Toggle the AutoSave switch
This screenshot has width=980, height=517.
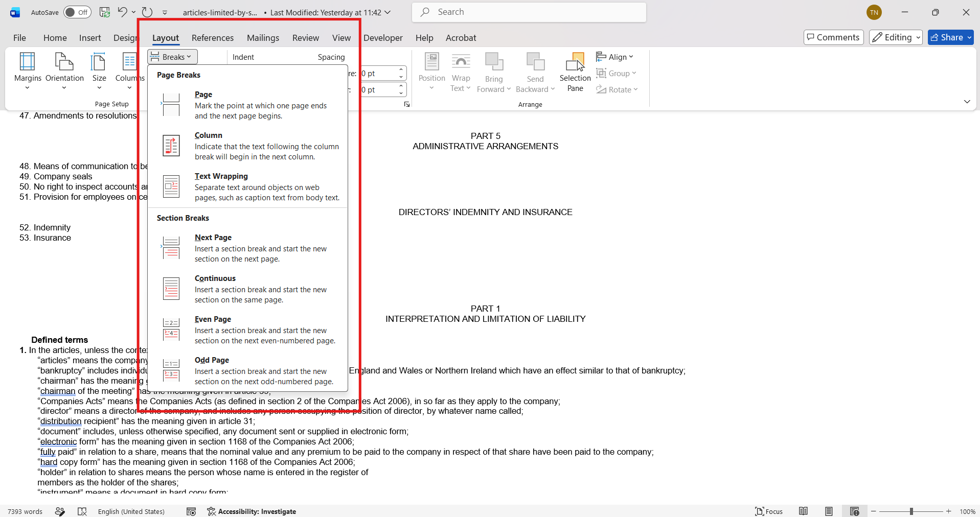(77, 12)
